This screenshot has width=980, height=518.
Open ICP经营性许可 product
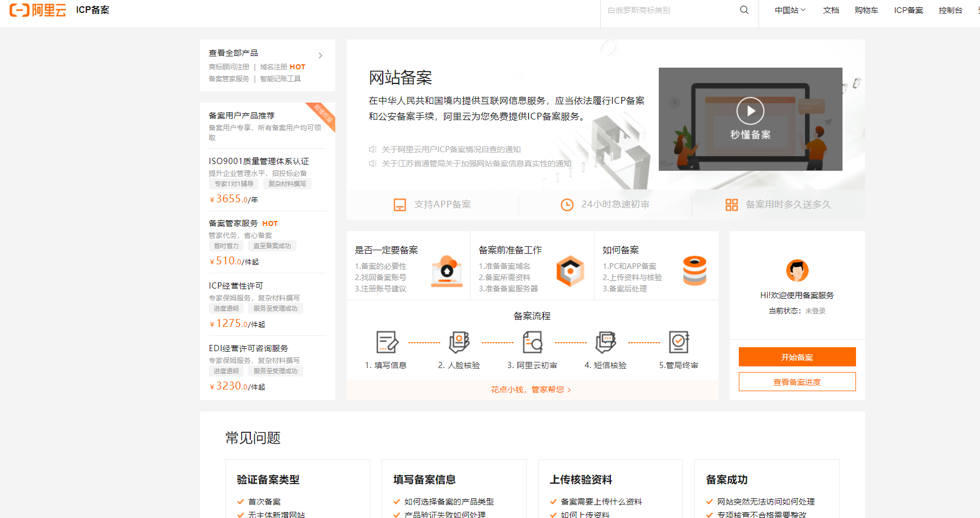click(236, 286)
